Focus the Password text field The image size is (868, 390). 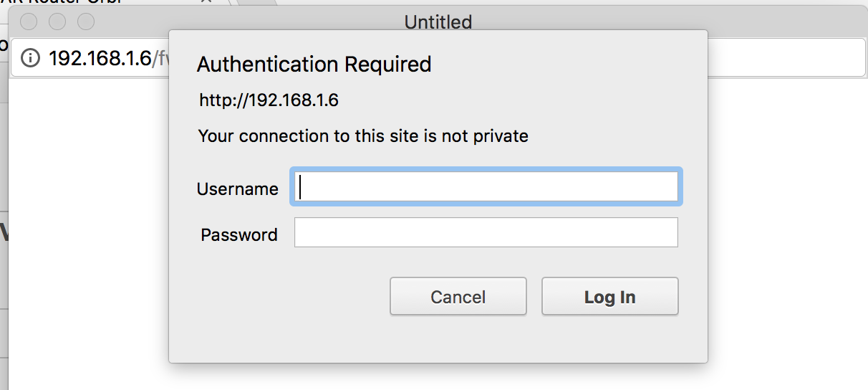click(486, 233)
